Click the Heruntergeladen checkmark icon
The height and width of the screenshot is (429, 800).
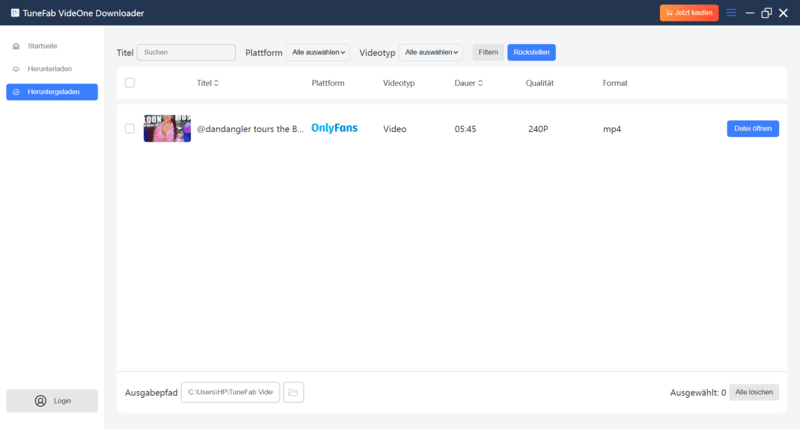16,92
